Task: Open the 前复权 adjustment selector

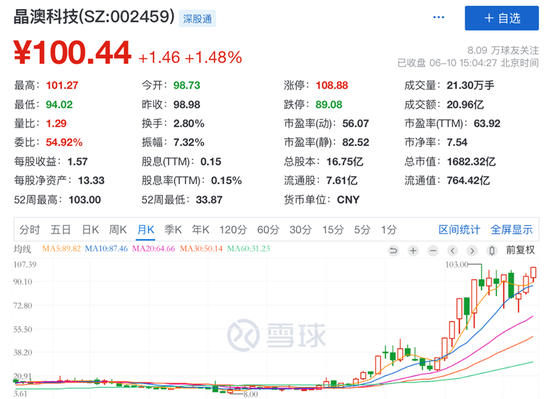Action: point(520,250)
